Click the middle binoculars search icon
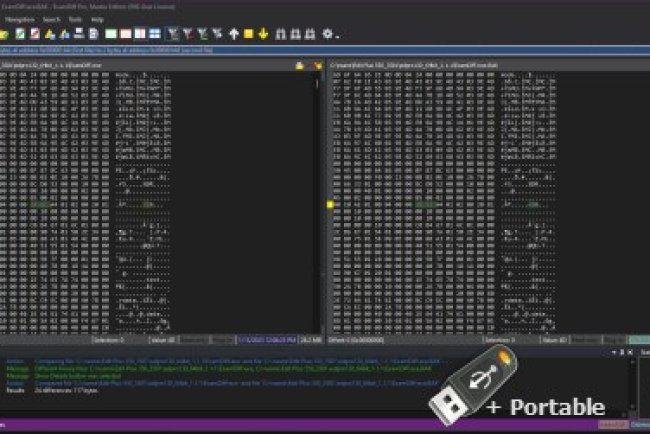650x434 pixels. point(295,34)
